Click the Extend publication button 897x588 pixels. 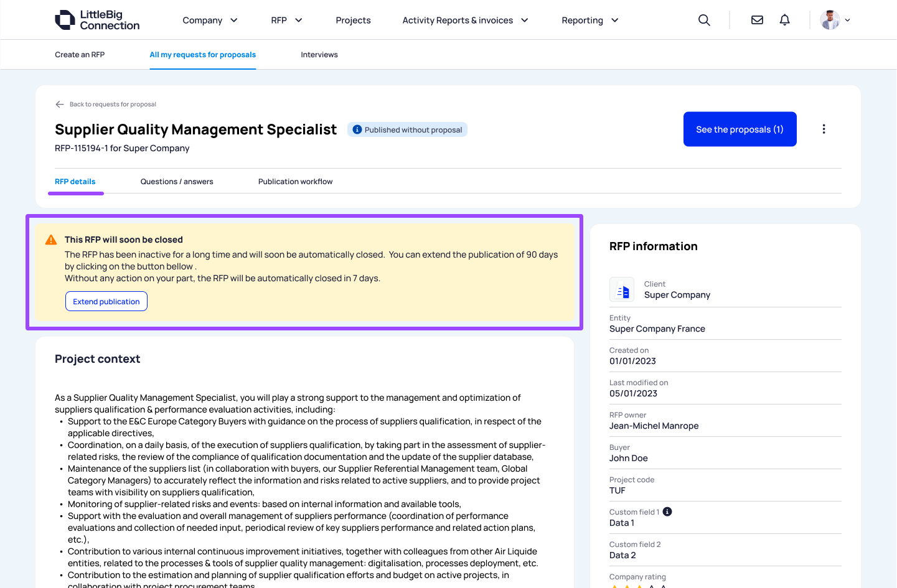106,301
